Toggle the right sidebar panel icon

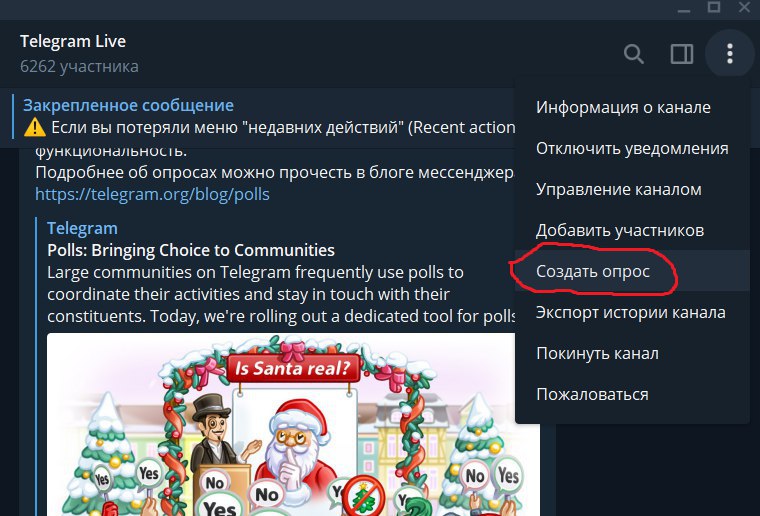(x=681, y=54)
